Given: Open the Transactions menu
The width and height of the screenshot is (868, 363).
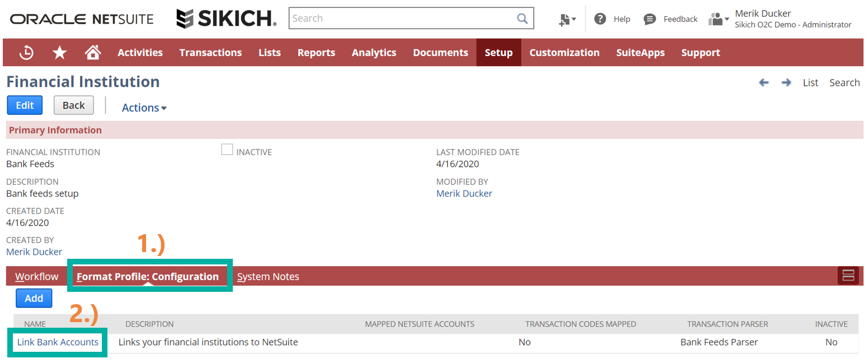Looking at the screenshot, I should [210, 53].
